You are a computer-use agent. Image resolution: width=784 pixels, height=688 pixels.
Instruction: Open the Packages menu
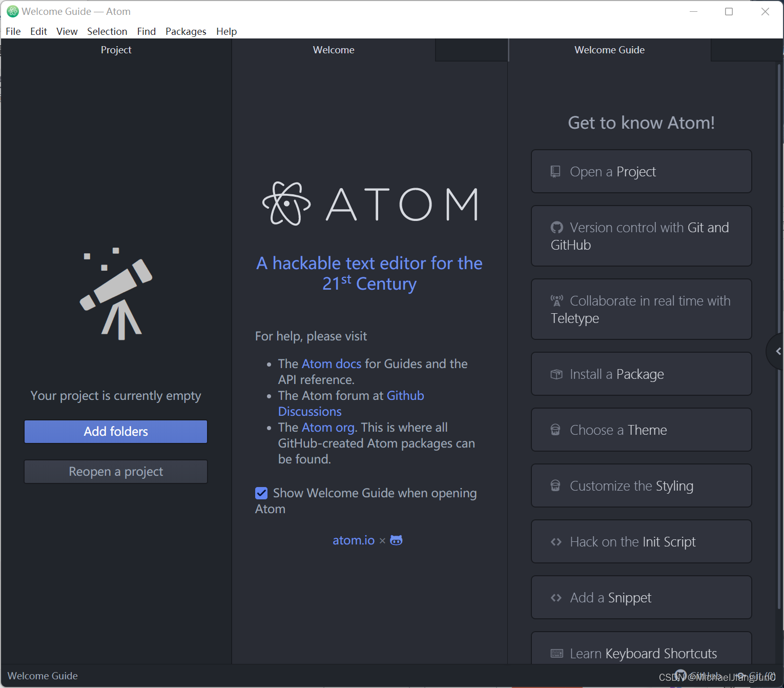pos(186,31)
